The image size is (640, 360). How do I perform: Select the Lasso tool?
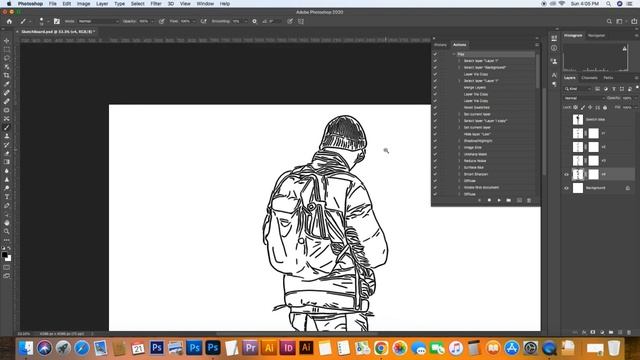(x=7, y=58)
